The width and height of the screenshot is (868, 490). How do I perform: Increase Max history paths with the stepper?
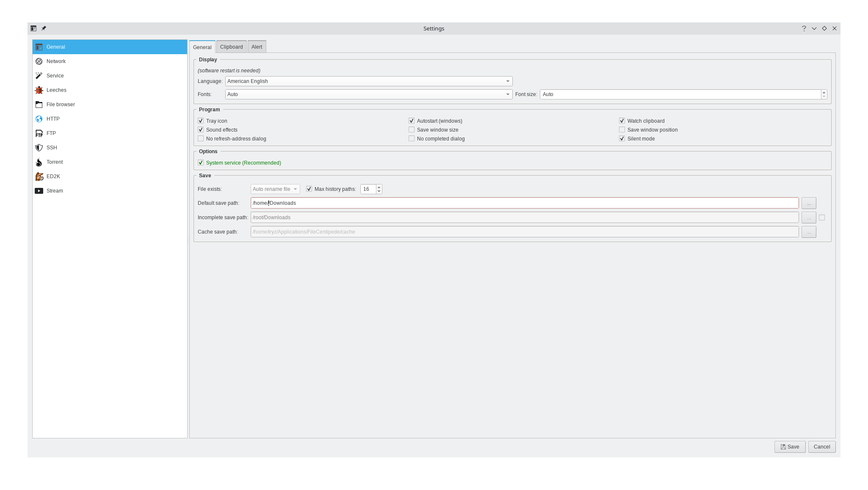click(x=378, y=187)
